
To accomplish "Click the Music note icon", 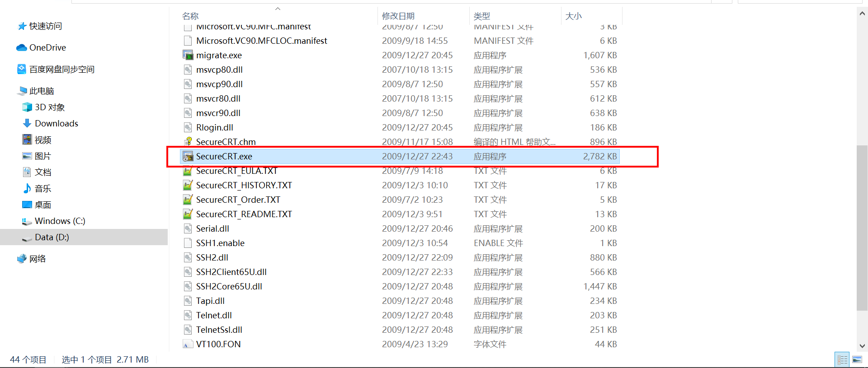I will click(27, 188).
